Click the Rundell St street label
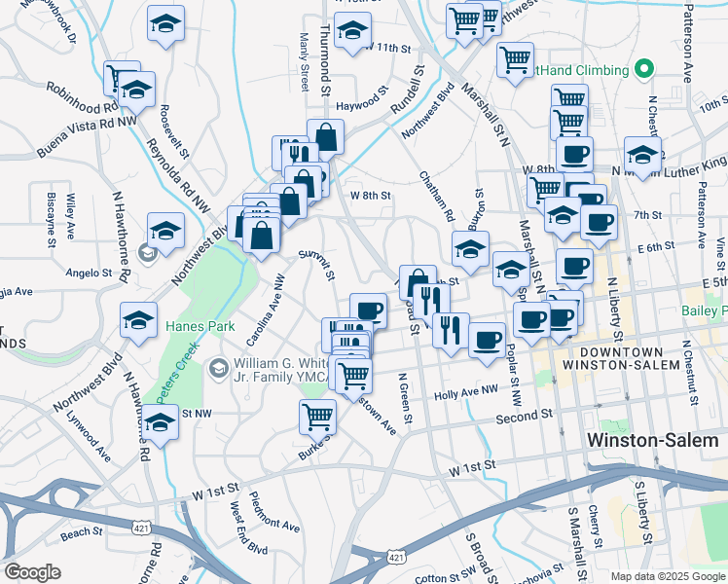The height and width of the screenshot is (584, 728). click(407, 90)
